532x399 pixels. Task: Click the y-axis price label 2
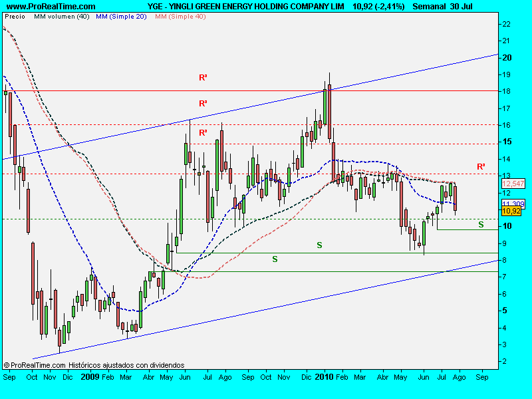(504, 362)
